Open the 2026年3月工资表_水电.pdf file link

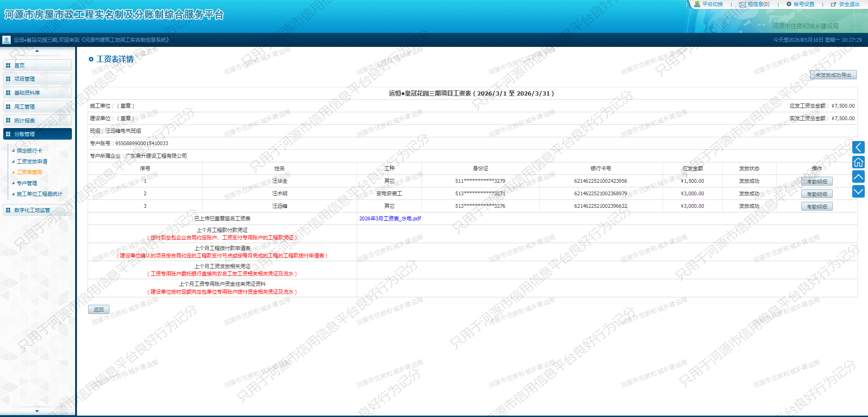coord(390,218)
